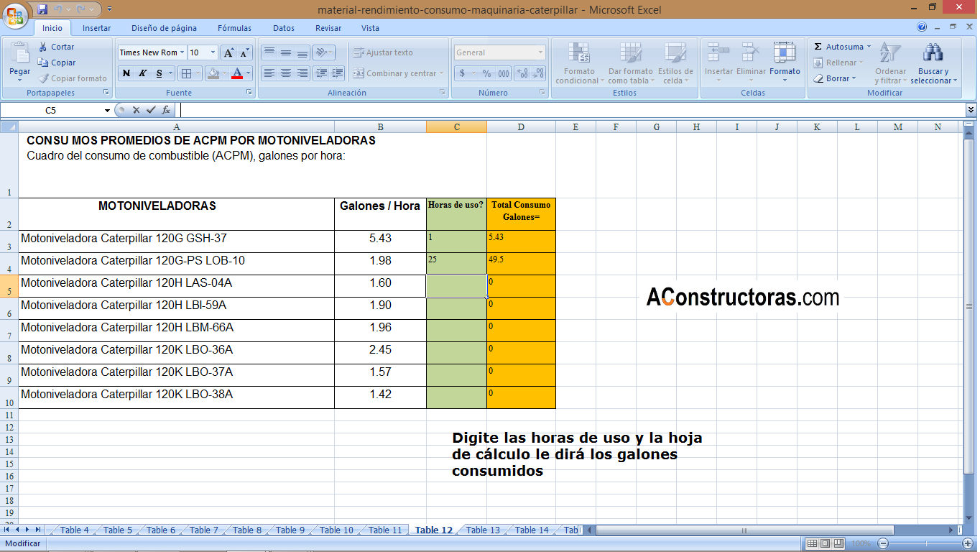The height and width of the screenshot is (552, 980).
Task: Align cell text right
Action: pos(302,73)
